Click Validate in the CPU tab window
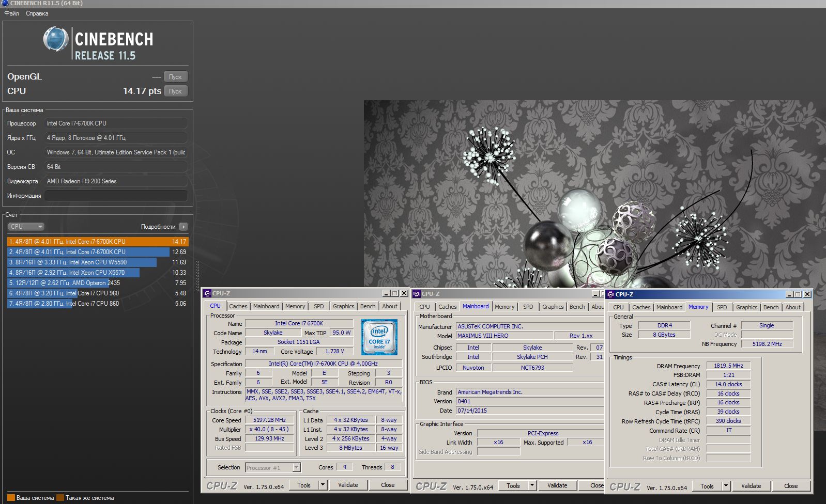Image resolution: width=826 pixels, height=504 pixels. [x=348, y=485]
